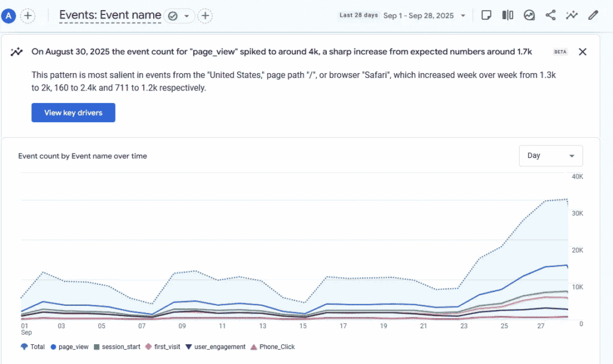613x364 pixels.
Task: Customize the report with the pencil icon
Action: pos(593,15)
